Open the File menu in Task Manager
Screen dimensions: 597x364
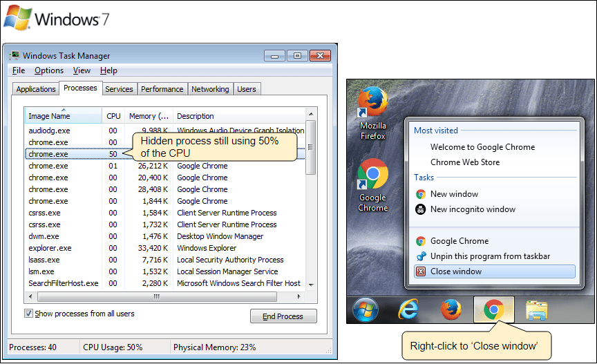19,70
